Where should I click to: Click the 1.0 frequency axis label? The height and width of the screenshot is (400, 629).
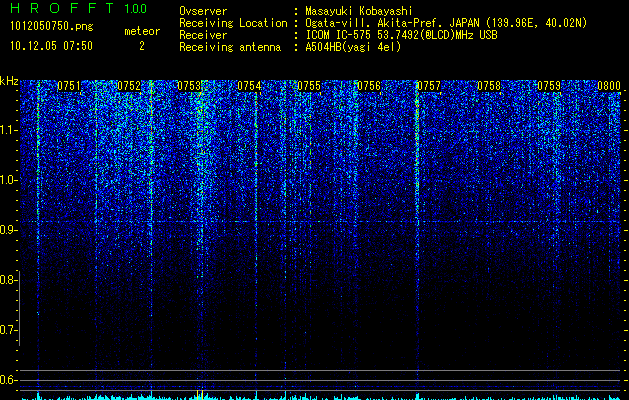(x=8, y=180)
